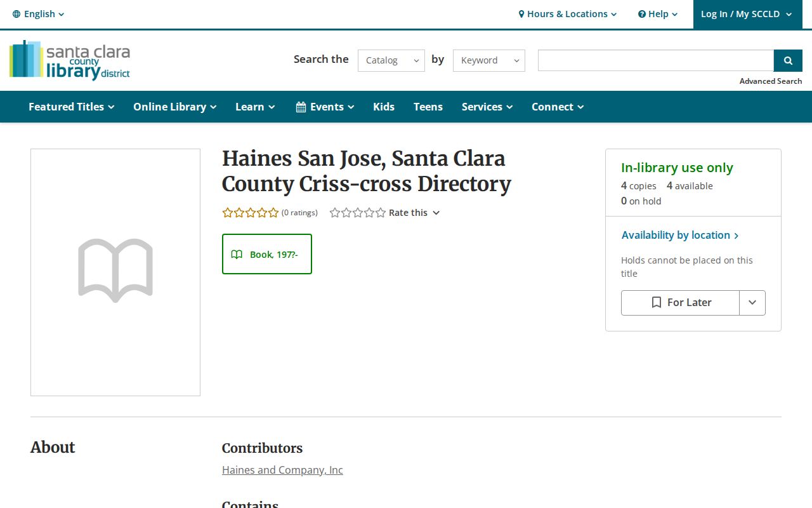Expand the Learn menu

point(255,107)
